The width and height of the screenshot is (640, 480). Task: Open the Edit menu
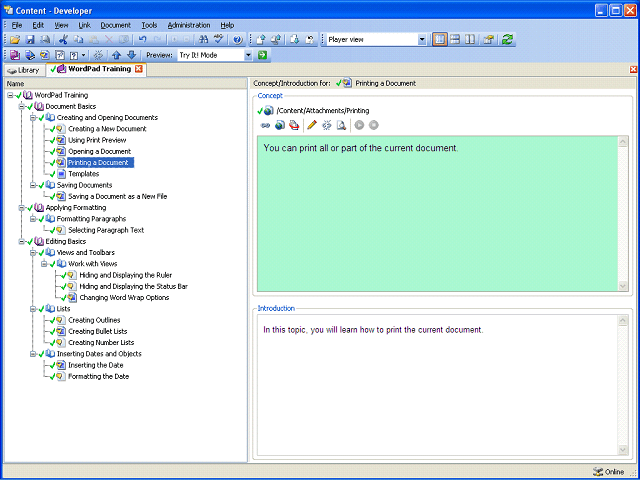(x=38, y=25)
